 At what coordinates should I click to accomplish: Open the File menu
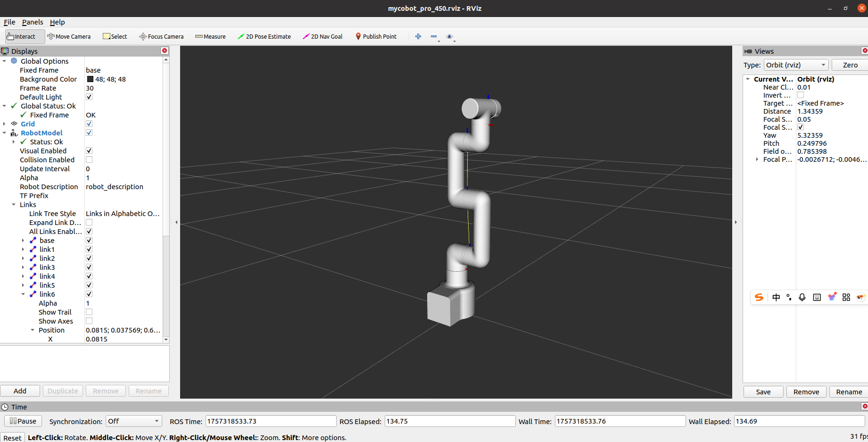pos(9,22)
